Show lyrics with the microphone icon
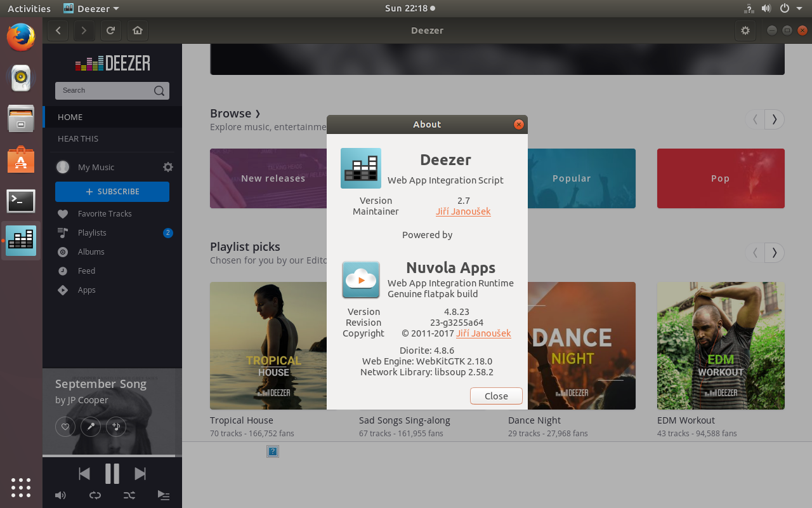Viewport: 812px width, 508px height. (91, 427)
